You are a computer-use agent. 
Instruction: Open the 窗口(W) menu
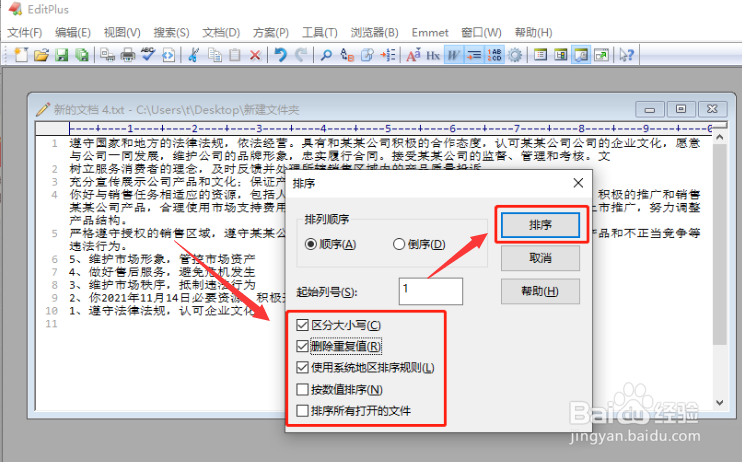481,33
